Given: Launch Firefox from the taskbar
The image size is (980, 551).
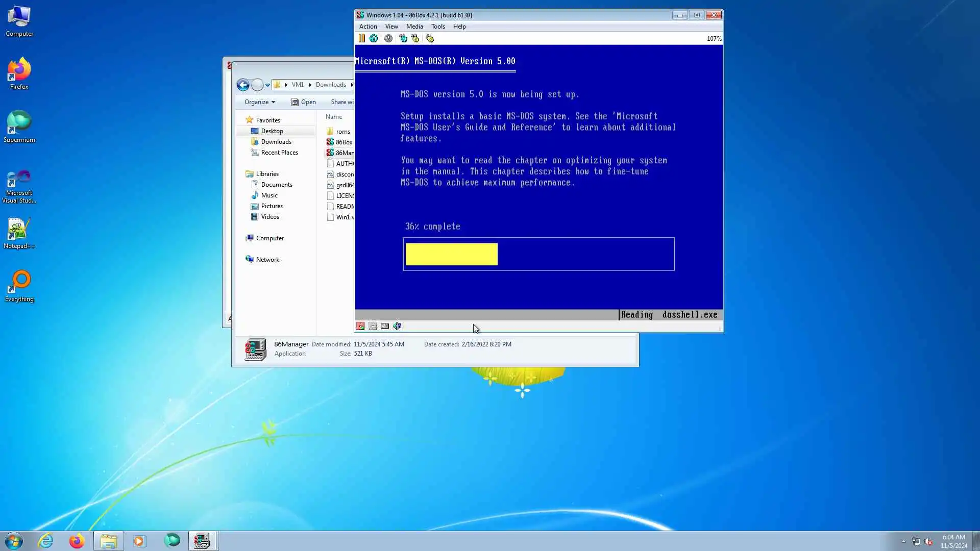Looking at the screenshot, I should (77, 541).
